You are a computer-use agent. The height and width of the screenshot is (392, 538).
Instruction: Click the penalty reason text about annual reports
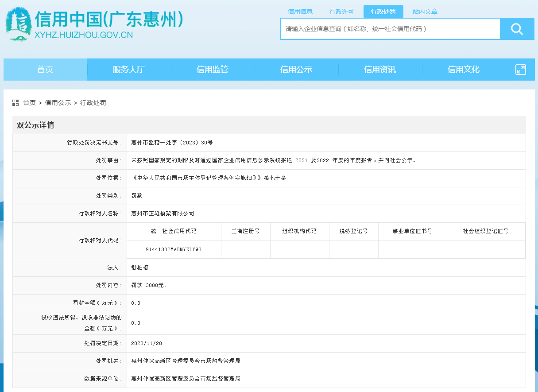coord(274,160)
